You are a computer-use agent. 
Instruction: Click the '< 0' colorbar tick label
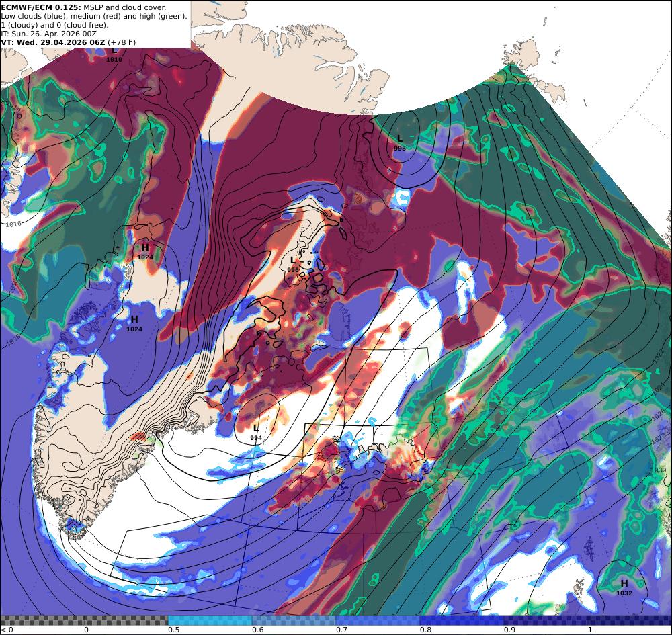coord(7,630)
